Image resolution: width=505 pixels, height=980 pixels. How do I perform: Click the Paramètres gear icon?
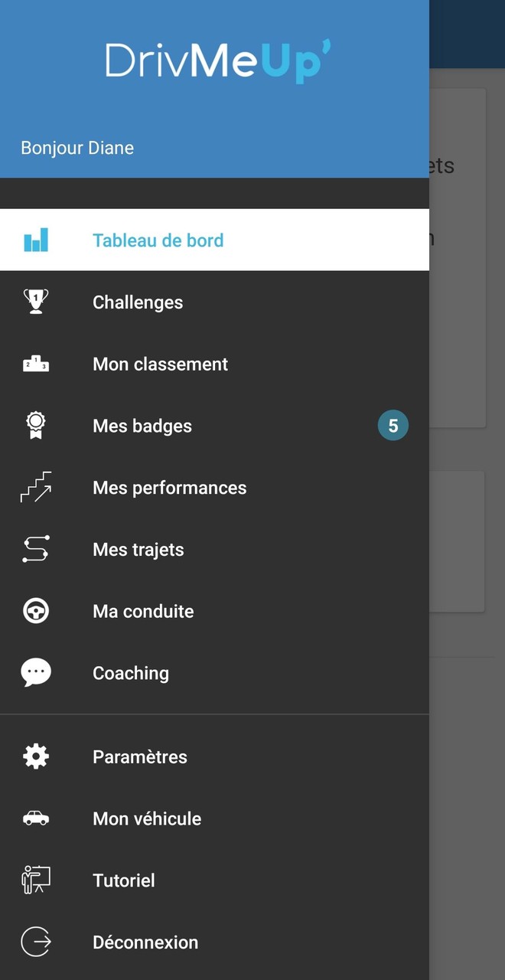36,756
